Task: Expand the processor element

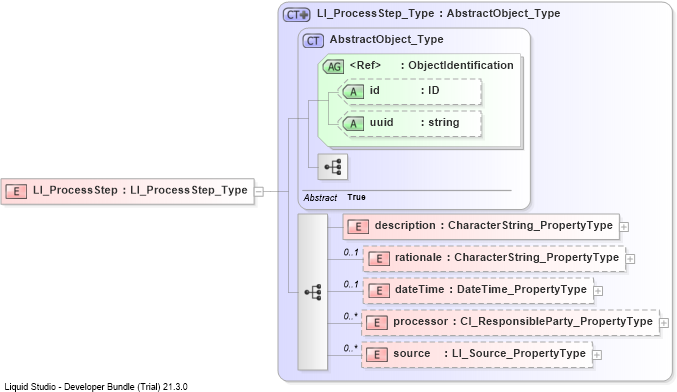Action: point(664,322)
